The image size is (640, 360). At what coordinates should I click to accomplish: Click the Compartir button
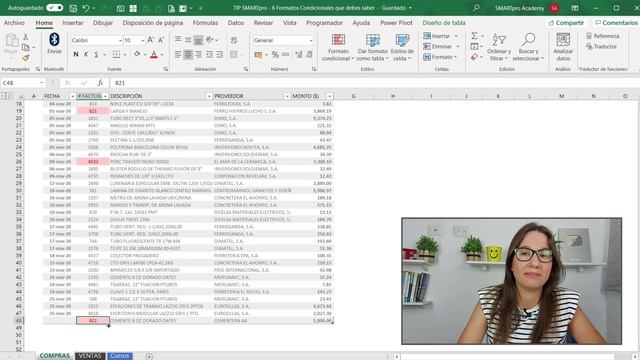click(566, 23)
